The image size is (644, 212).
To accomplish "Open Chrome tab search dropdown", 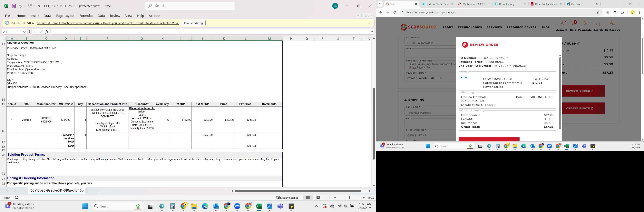I will (x=380, y=4).
